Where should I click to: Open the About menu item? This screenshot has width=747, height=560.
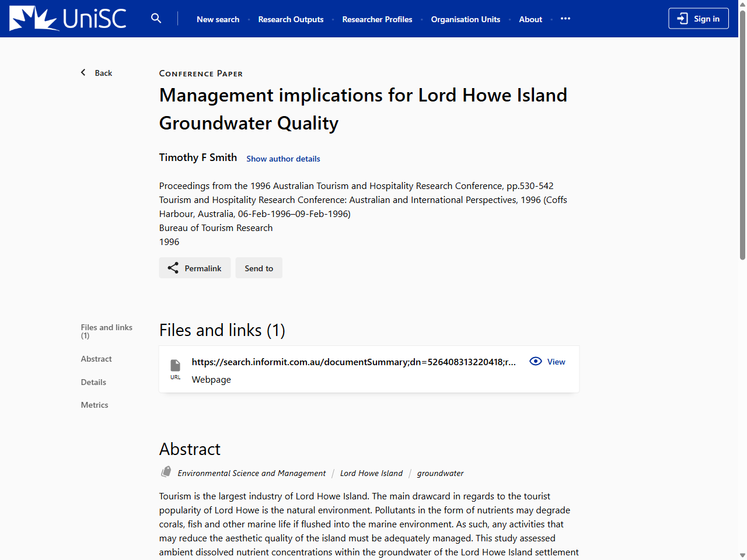coord(530,19)
